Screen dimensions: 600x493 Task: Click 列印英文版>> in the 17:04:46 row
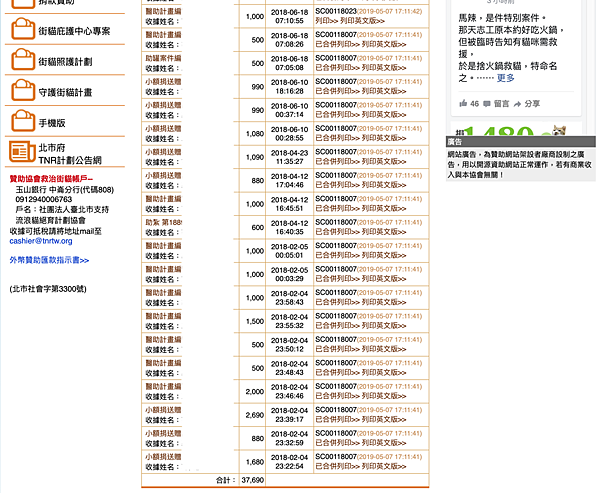tap(384, 184)
